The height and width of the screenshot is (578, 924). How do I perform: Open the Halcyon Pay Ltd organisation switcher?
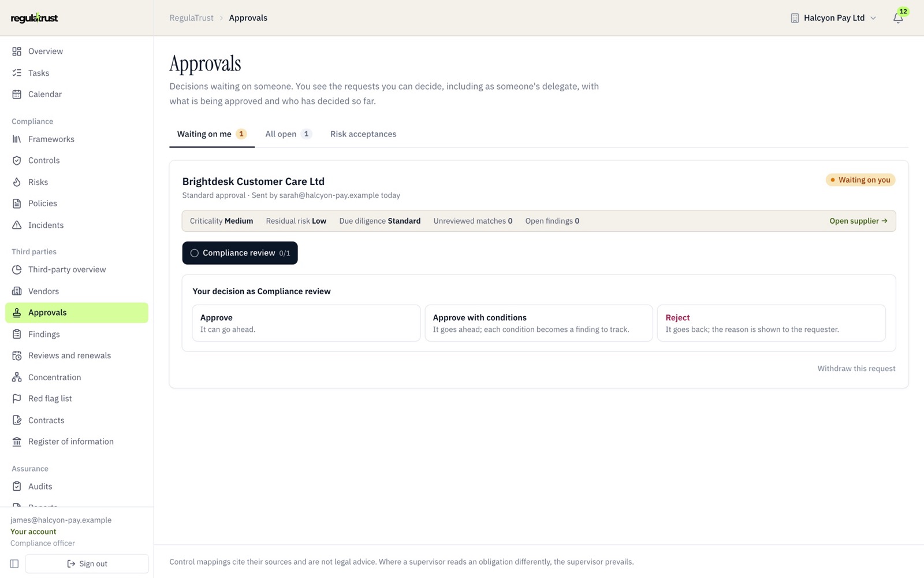point(833,18)
